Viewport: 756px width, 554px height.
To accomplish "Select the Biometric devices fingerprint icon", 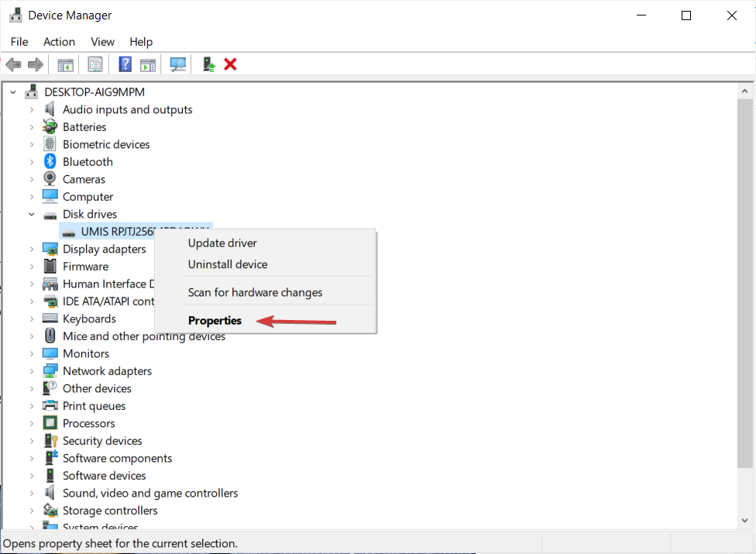I will coord(50,144).
